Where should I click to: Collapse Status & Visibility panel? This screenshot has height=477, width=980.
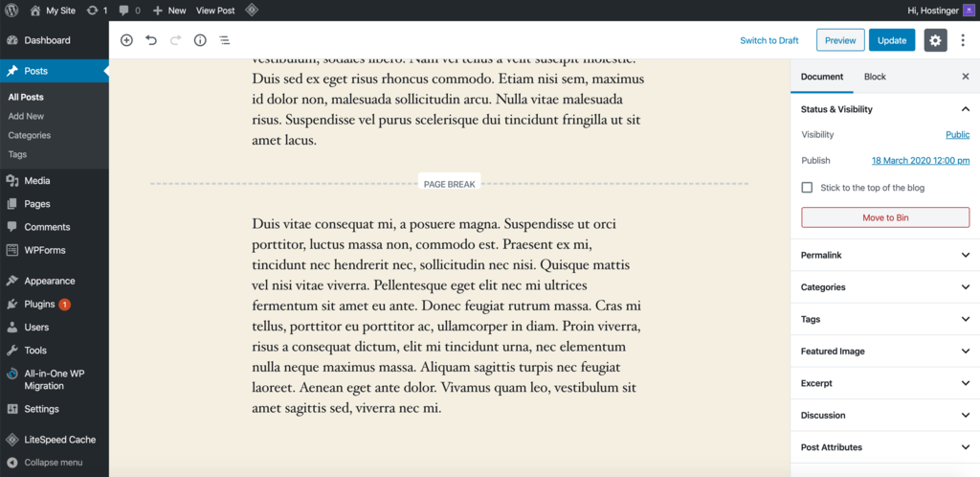tap(885, 109)
